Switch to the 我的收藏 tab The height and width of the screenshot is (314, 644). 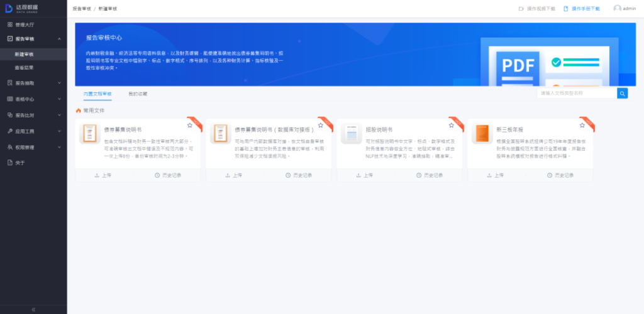tap(138, 94)
